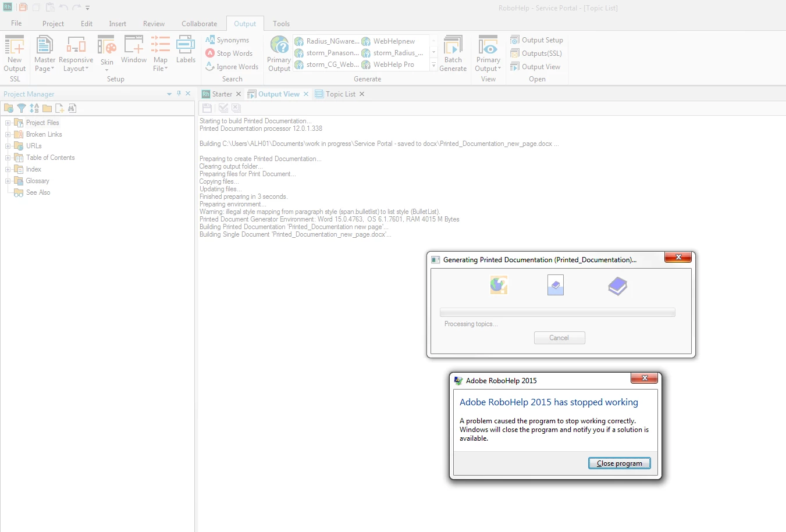Switch to the Collaborate ribbon tab

(199, 24)
